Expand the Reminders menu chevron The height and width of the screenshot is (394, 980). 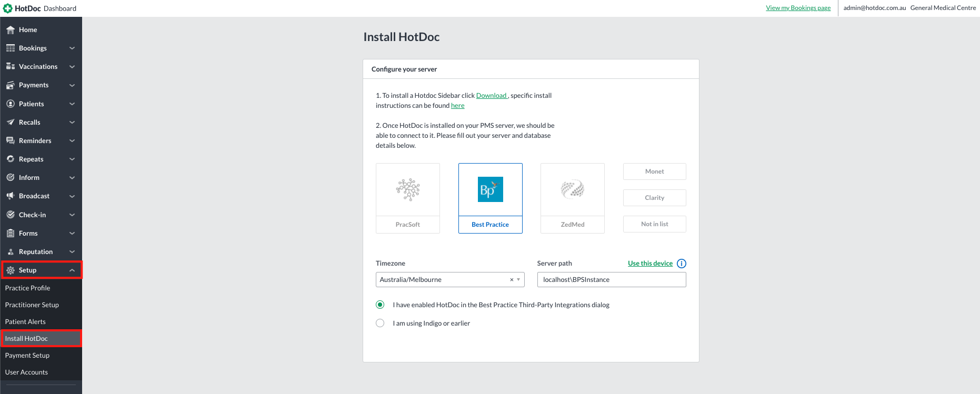coord(72,141)
